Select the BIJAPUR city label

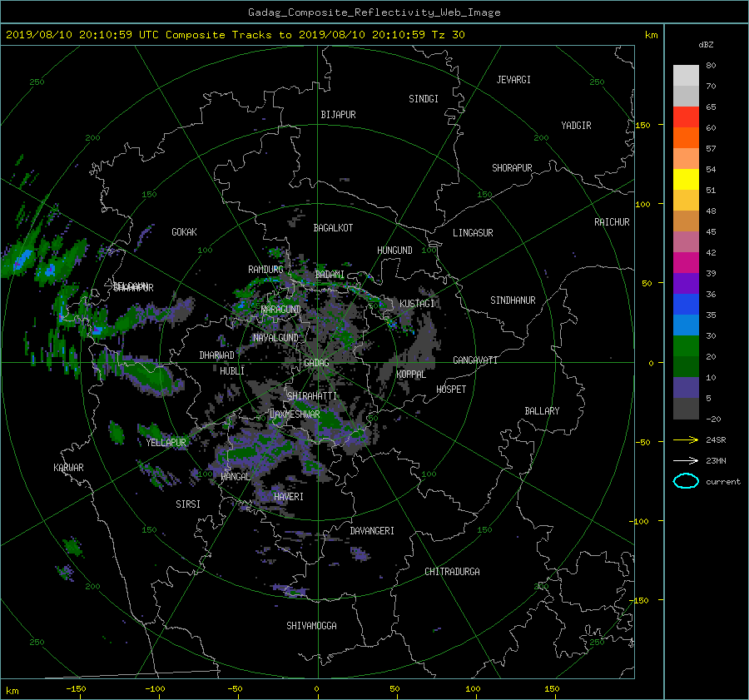pyautogui.click(x=338, y=115)
